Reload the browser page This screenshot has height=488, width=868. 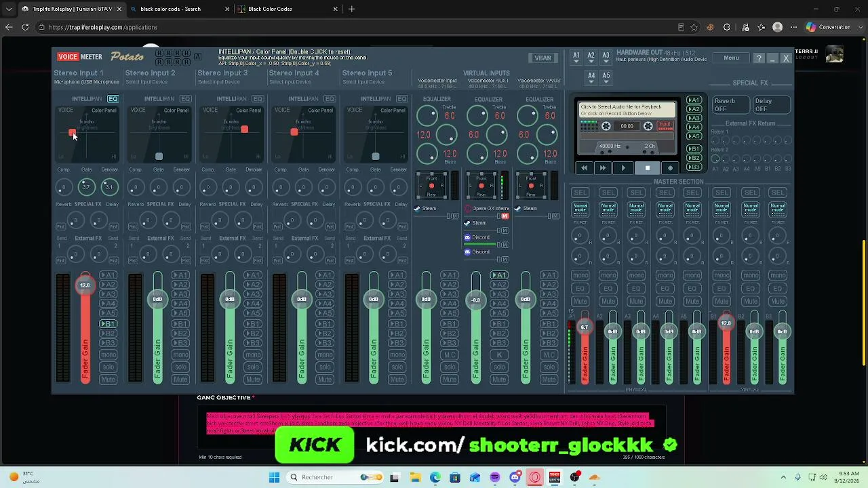pos(25,27)
